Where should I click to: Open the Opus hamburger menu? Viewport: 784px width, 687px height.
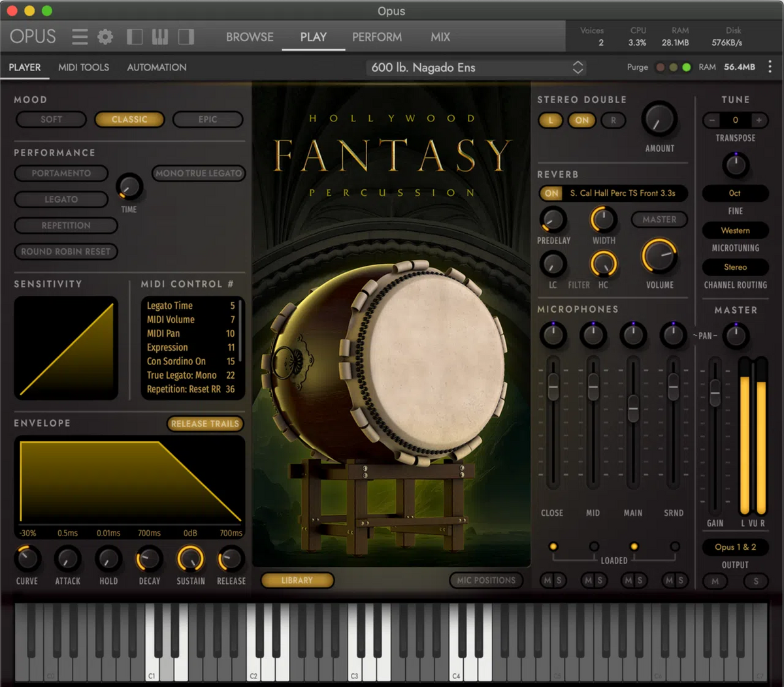click(x=80, y=37)
